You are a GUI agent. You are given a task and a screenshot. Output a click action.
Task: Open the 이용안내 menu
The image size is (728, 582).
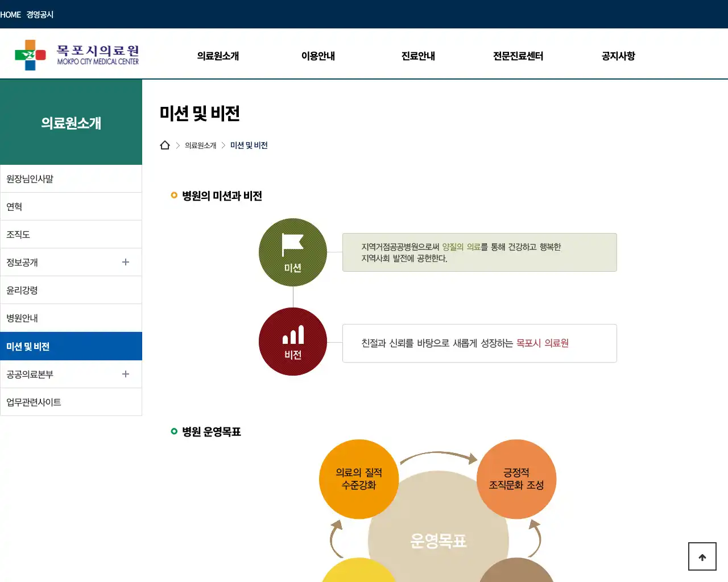coord(318,56)
